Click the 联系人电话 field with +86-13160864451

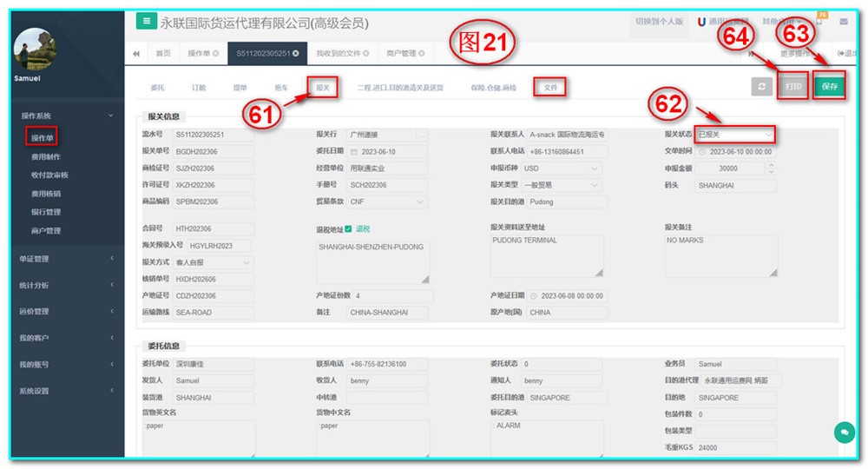pyautogui.click(x=567, y=152)
